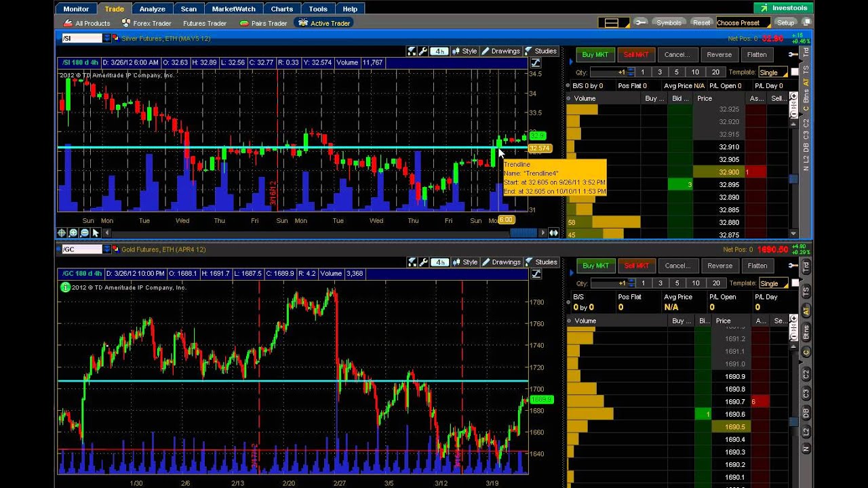The height and width of the screenshot is (488, 868).
Task: Select pointer cursor tool below silver chart
Action: pos(96,232)
